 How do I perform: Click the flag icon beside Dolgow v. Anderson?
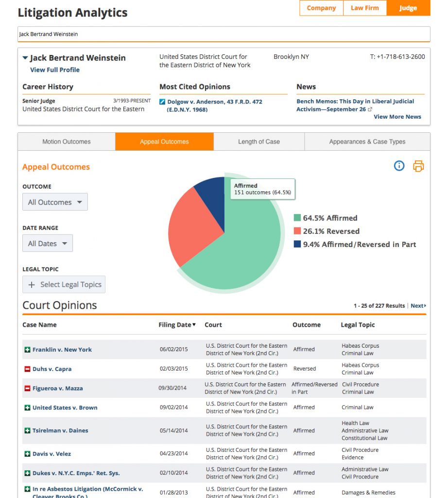tap(162, 102)
